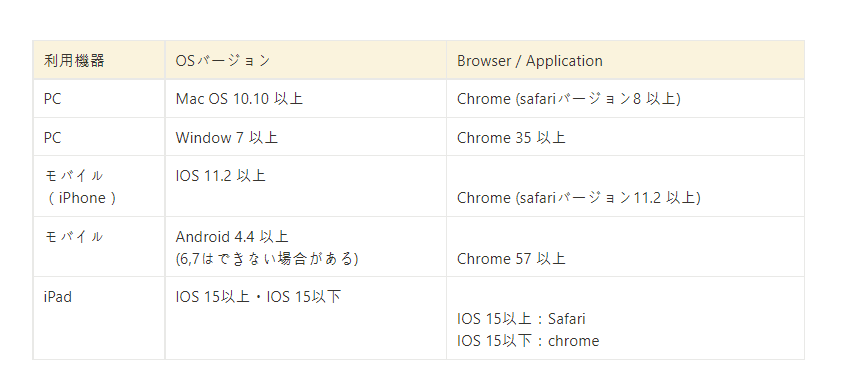
Task: Select the IOS 15以上・IOS 15以下 cell
Action: tap(306, 318)
